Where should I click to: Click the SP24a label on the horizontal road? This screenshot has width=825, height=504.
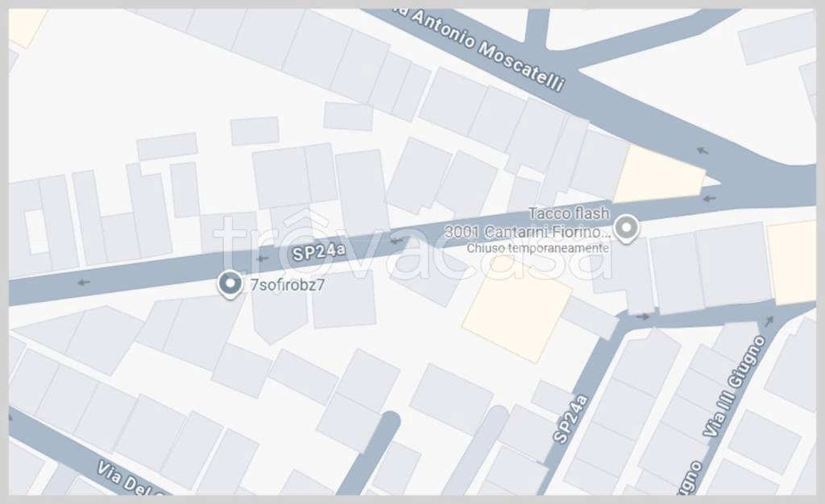(x=319, y=252)
